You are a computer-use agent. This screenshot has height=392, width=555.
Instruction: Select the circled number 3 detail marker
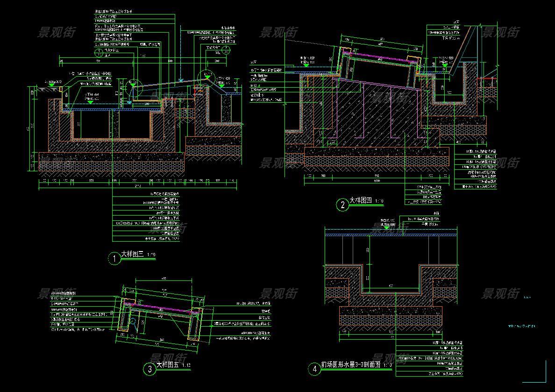149,369
